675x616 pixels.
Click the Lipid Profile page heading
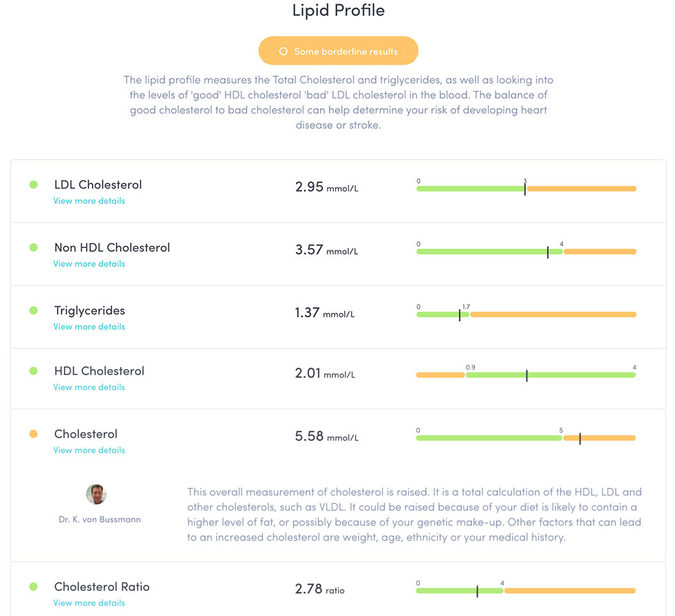pyautogui.click(x=338, y=10)
